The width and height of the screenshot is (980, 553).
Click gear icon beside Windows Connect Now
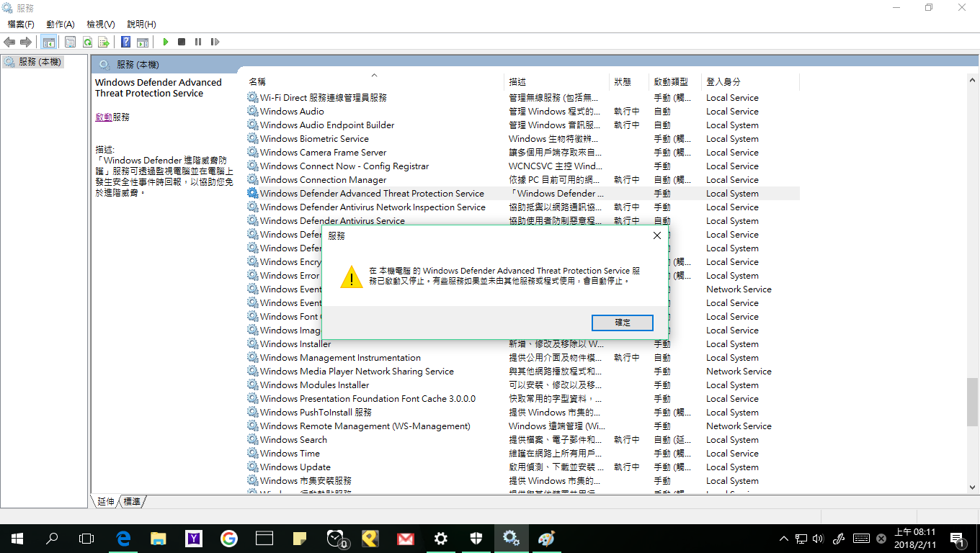252,166
